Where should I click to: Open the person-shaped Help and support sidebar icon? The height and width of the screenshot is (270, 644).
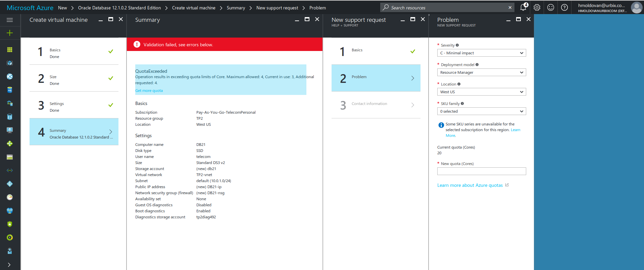tap(10, 251)
